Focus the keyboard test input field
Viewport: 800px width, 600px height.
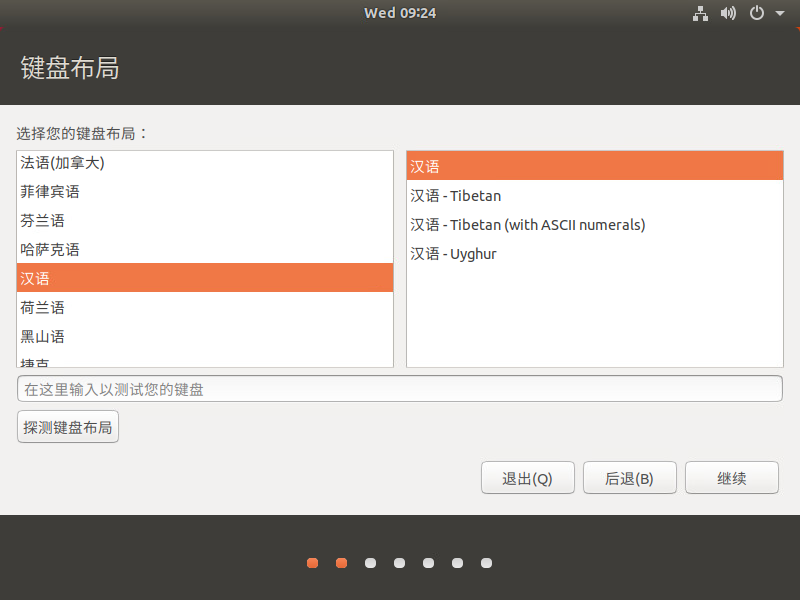[x=400, y=389]
